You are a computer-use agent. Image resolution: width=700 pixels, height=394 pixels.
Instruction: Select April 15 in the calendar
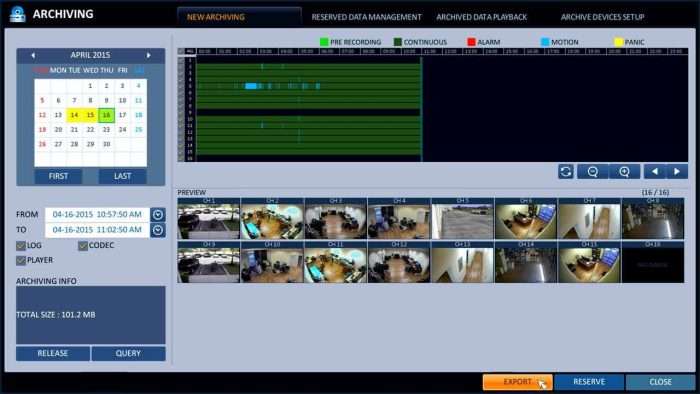(x=90, y=115)
